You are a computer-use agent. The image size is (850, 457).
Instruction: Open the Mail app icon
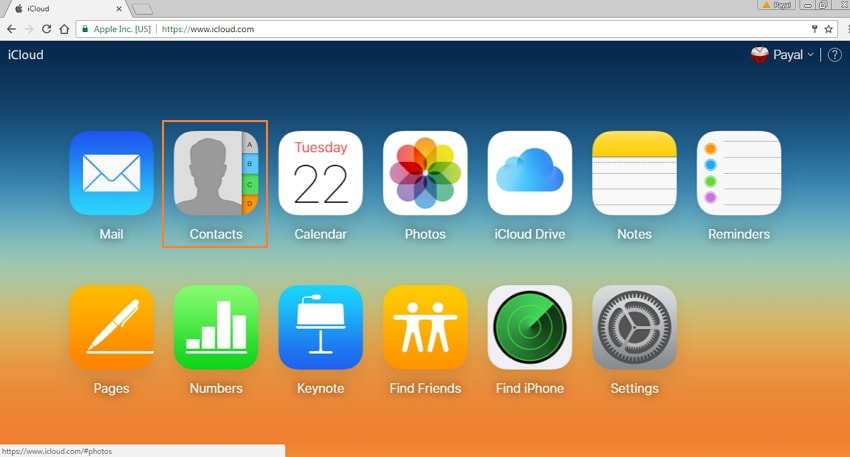(111, 173)
